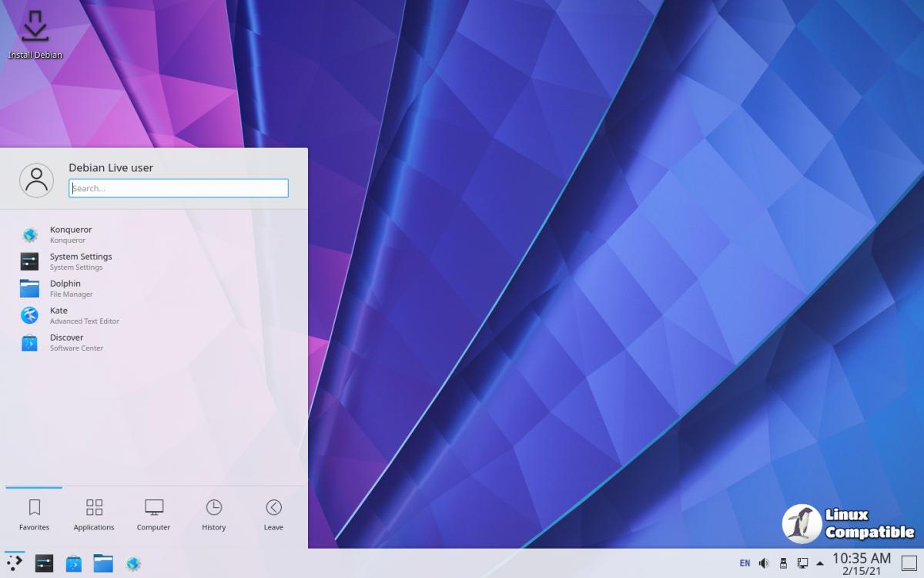This screenshot has height=578, width=924.
Task: Click the Debian Live user avatar
Action: click(x=36, y=180)
